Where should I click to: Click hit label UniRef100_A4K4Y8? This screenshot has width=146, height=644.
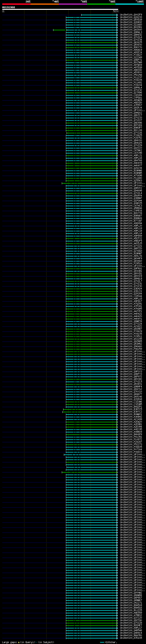pyautogui.click(x=131, y=163)
